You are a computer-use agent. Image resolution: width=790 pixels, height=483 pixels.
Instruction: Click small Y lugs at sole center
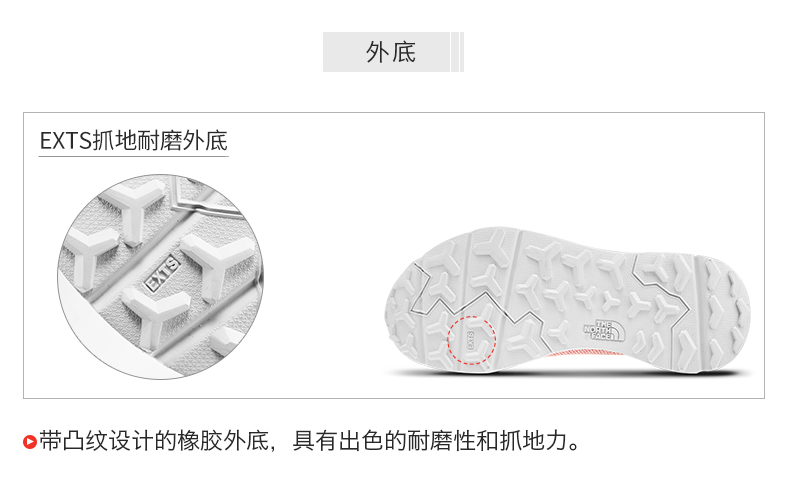[597, 297]
